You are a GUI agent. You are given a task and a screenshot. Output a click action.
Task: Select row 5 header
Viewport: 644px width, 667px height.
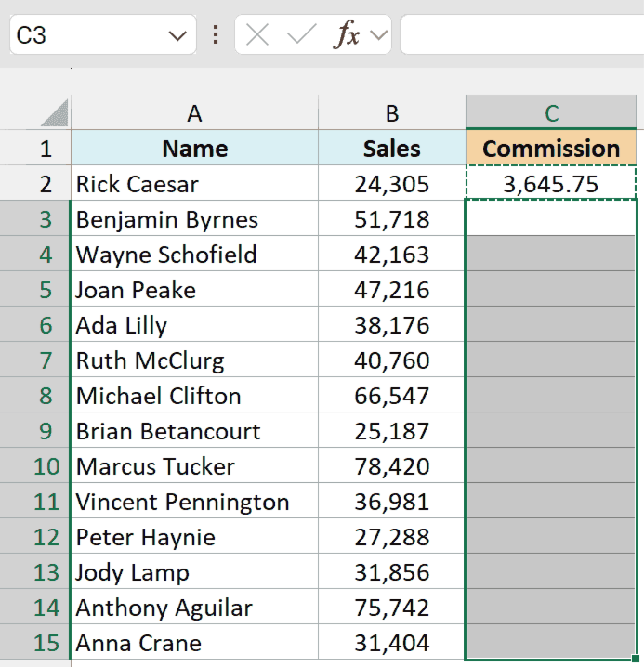pyautogui.click(x=35, y=289)
